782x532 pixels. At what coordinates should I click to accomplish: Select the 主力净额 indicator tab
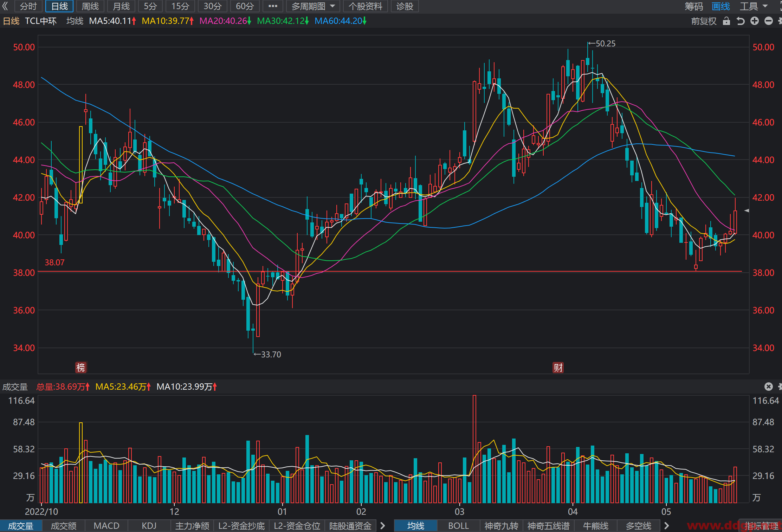(192, 526)
